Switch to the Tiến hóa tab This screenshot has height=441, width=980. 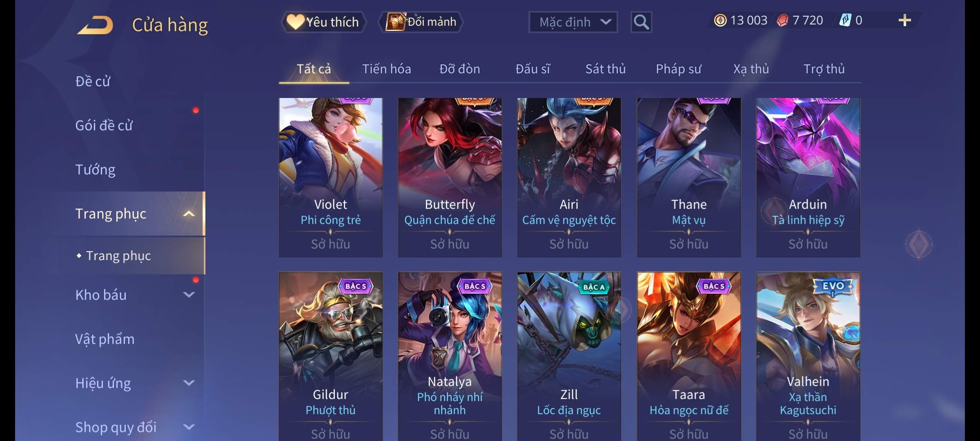coord(386,69)
